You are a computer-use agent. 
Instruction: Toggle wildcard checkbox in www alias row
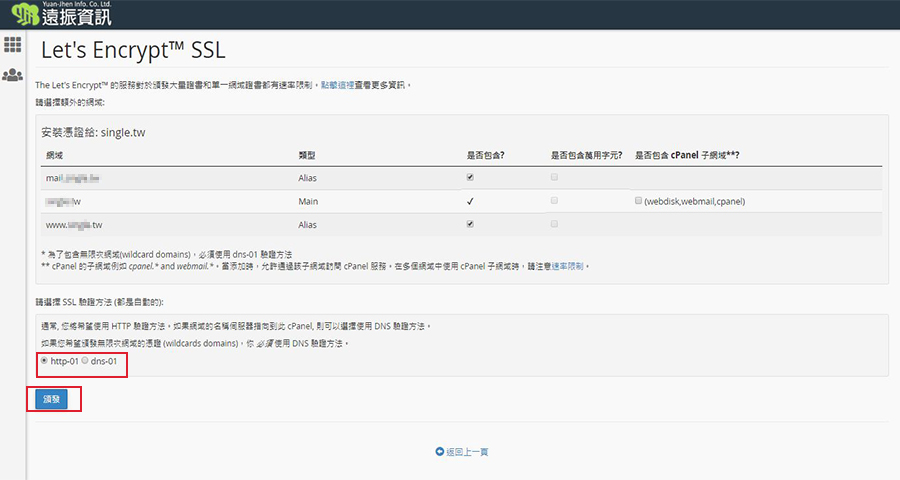pos(554,224)
